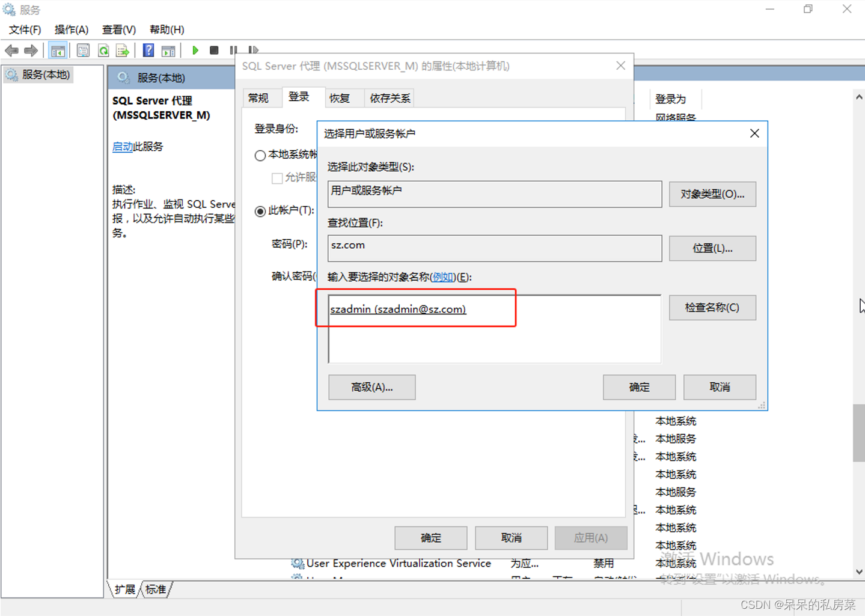The width and height of the screenshot is (865, 616).
Task: Select the 此帐户(T) radio button
Action: (x=260, y=211)
